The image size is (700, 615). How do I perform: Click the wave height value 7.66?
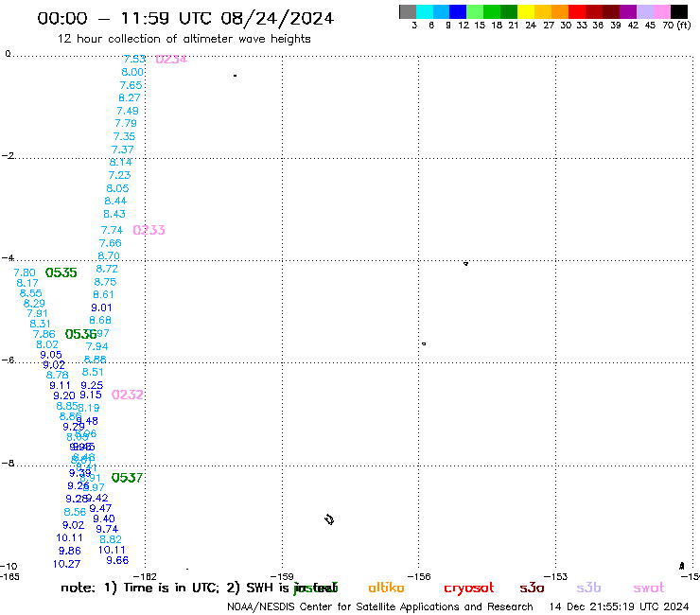tap(111, 243)
